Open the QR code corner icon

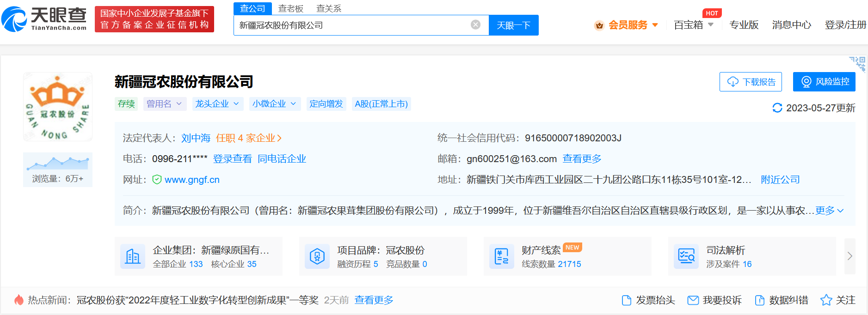[x=857, y=64]
